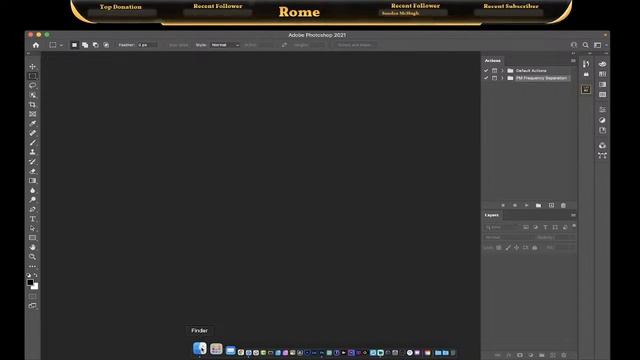Open the workspace switcher dropdown
640x360 pixels.
tap(600, 45)
